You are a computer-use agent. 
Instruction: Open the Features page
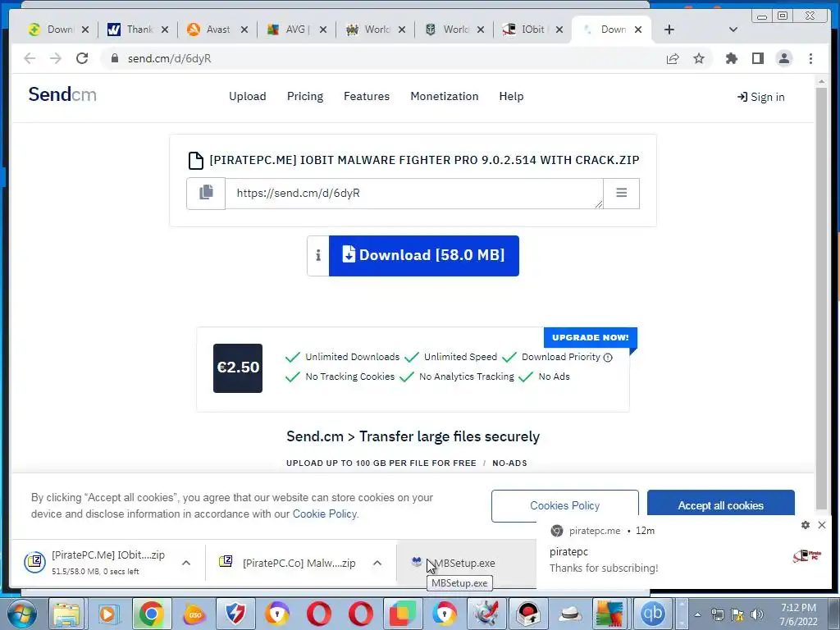point(367,97)
